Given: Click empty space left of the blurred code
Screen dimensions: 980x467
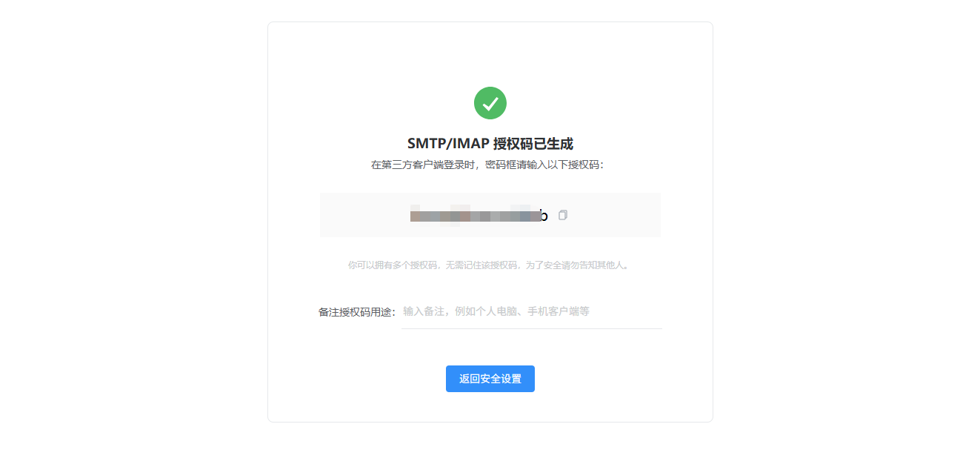Looking at the screenshot, I should (x=363, y=215).
